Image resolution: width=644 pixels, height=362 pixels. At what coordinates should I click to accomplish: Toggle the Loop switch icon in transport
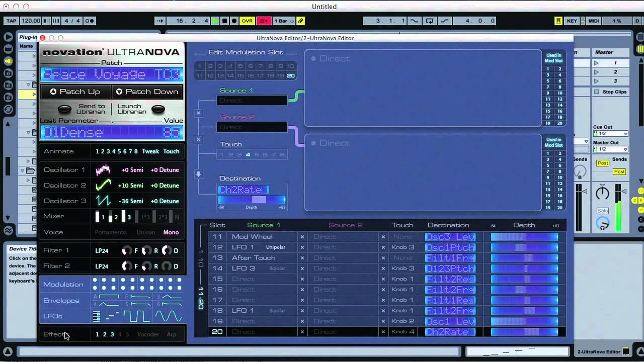tap(429, 21)
